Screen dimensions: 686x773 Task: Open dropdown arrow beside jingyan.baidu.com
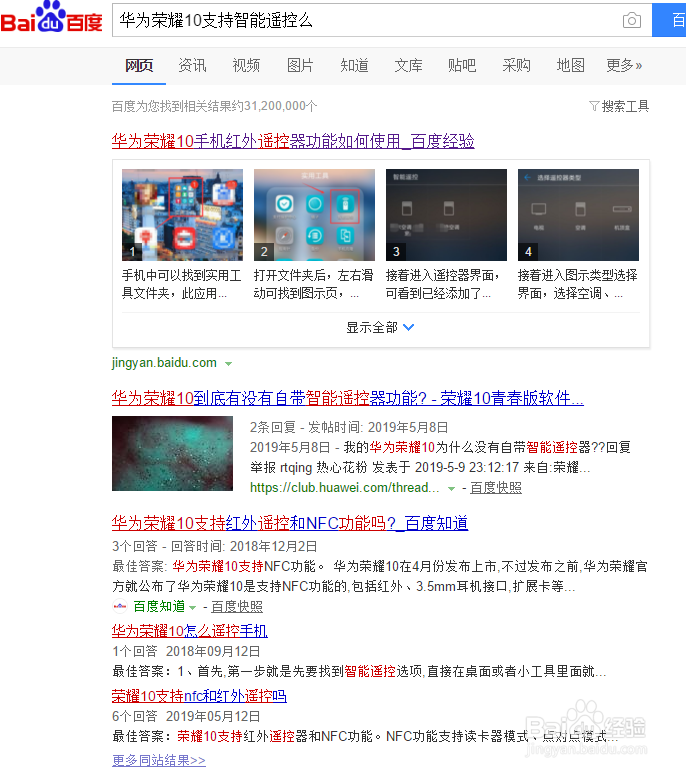point(228,364)
